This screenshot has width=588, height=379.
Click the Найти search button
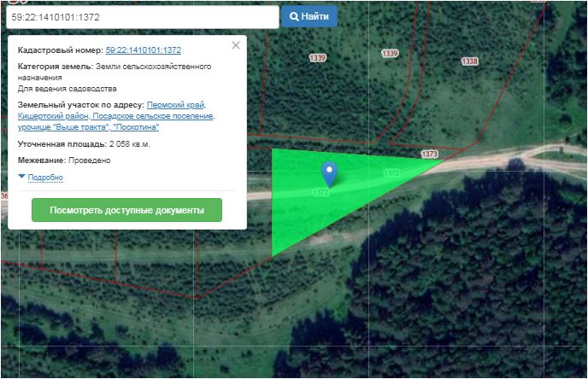click(309, 16)
